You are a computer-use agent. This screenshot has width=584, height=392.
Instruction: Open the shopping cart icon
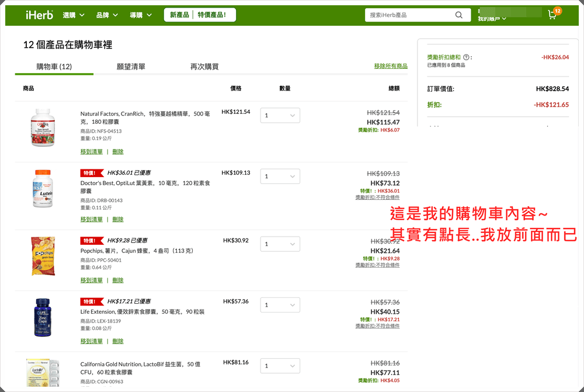point(552,15)
